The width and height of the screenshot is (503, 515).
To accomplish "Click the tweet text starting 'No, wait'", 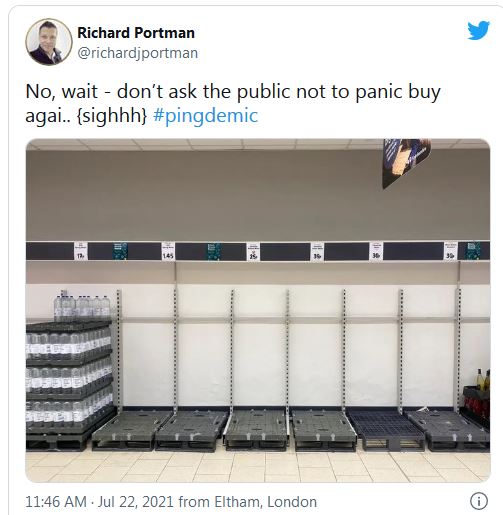I will click(x=233, y=103).
